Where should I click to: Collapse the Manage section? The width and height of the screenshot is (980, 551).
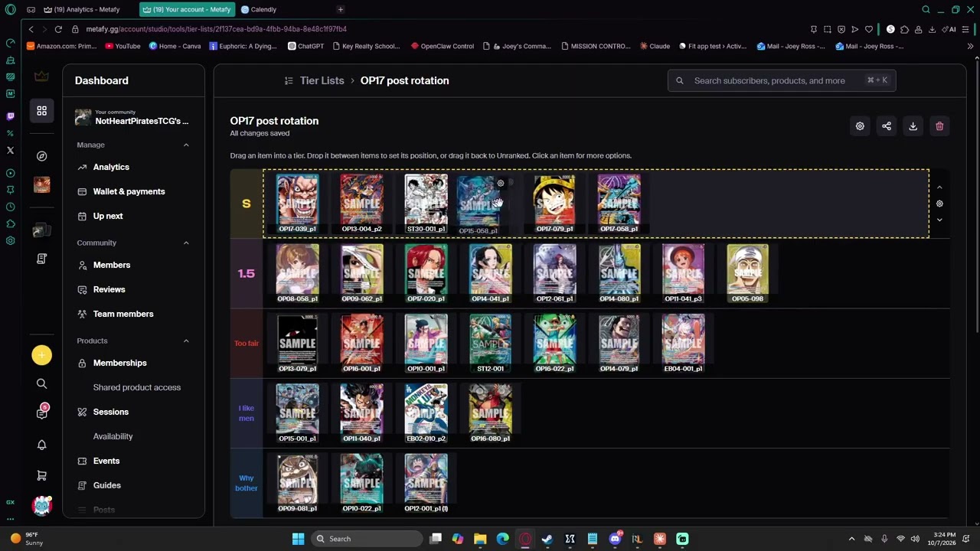(186, 145)
